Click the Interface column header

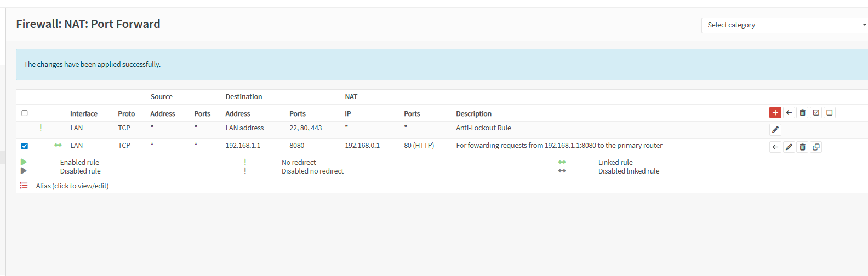(x=84, y=114)
